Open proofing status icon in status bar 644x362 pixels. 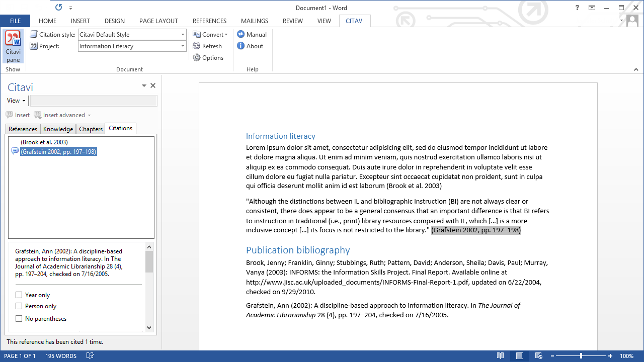[90, 356]
